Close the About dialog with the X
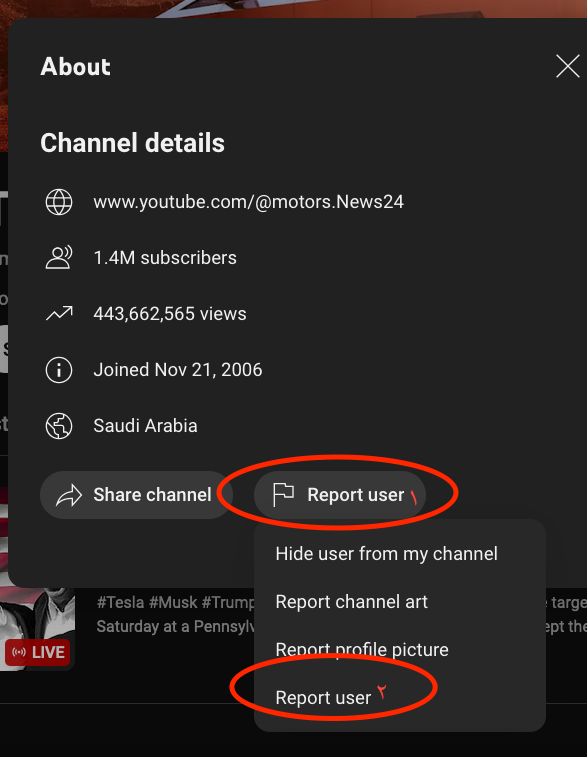Viewport: 587px width, 757px height. tap(567, 66)
